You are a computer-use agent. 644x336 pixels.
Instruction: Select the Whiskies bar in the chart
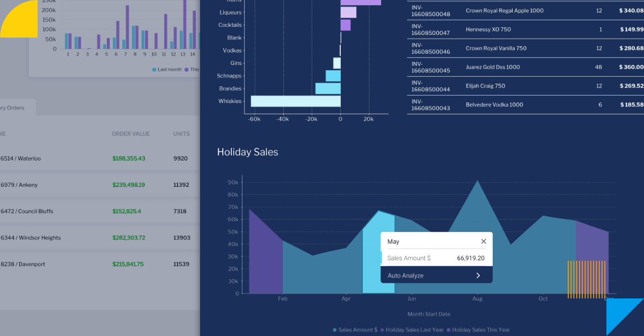(x=295, y=101)
